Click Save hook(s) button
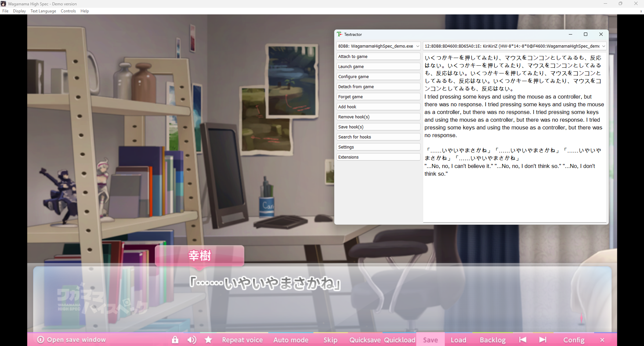 pyautogui.click(x=378, y=127)
